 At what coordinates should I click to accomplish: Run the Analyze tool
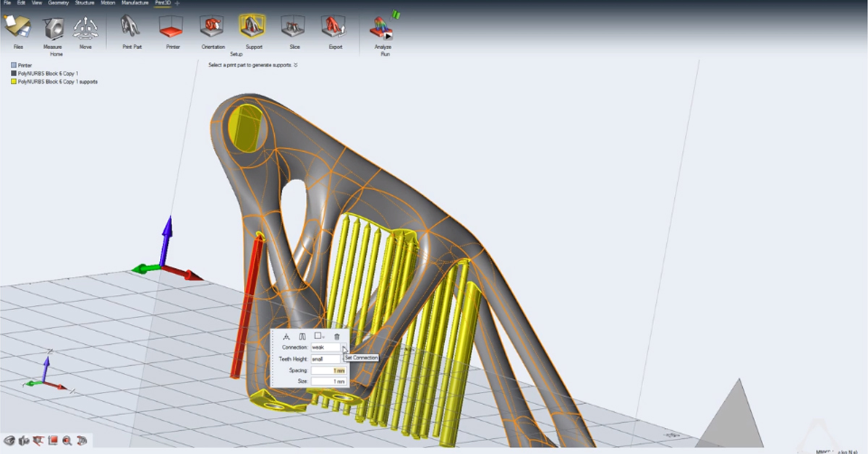(382, 29)
